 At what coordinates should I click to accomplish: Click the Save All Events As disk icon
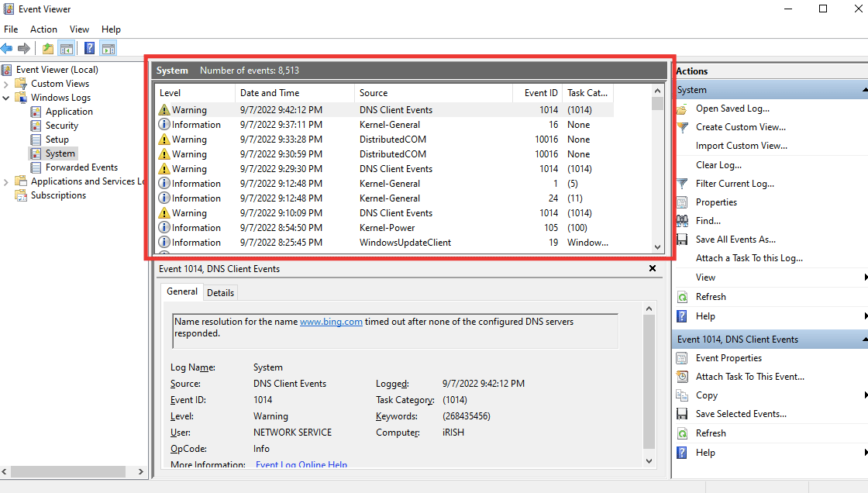click(682, 240)
